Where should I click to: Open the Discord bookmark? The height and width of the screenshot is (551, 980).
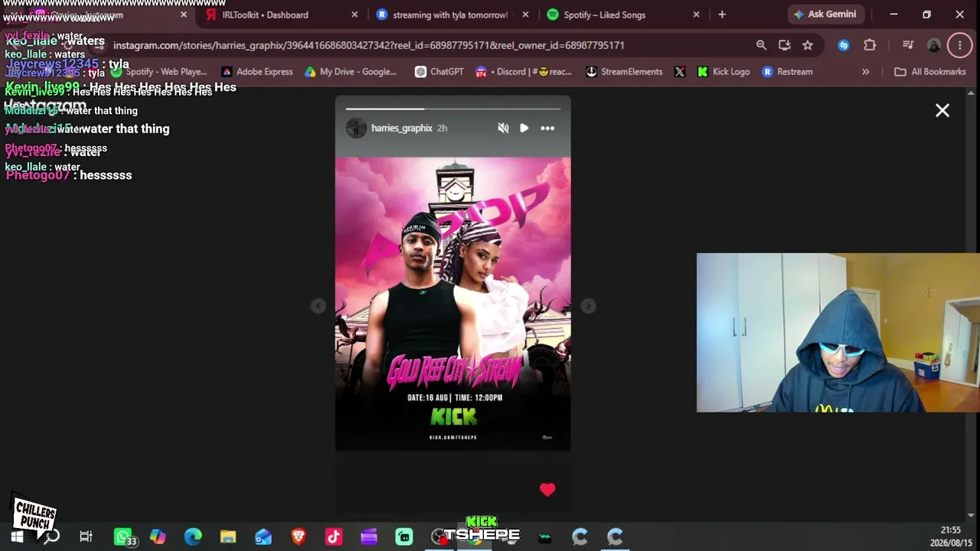tap(524, 72)
